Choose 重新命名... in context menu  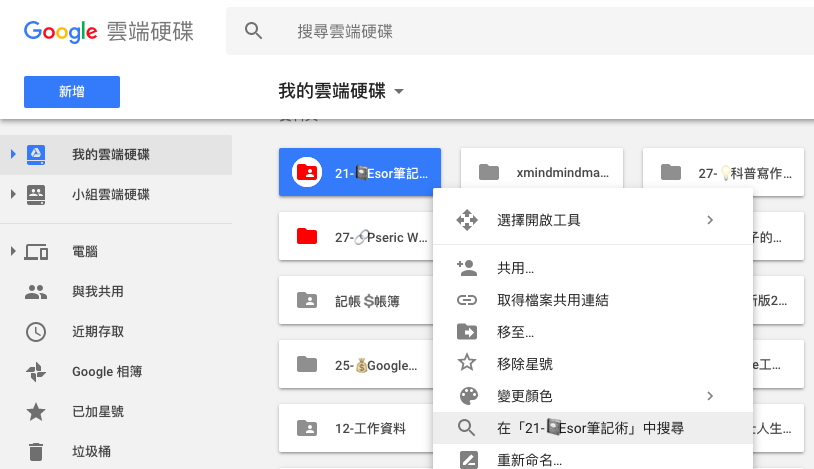(593, 458)
